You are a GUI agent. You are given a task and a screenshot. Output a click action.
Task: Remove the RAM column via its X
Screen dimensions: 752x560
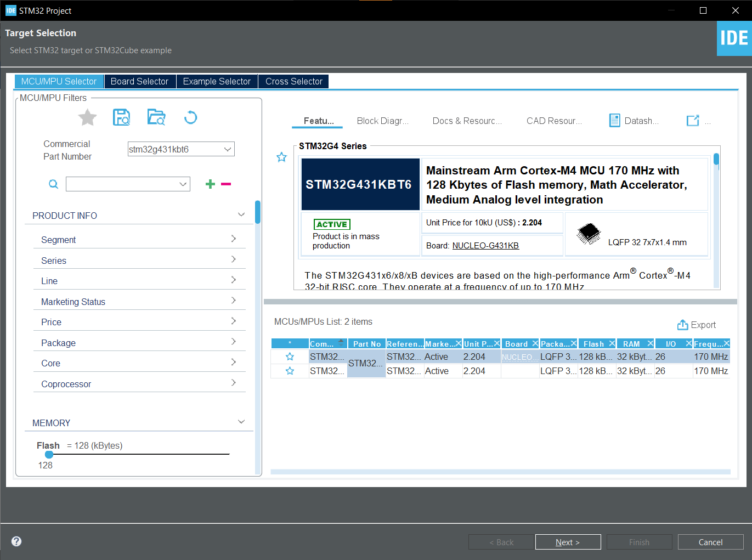651,343
